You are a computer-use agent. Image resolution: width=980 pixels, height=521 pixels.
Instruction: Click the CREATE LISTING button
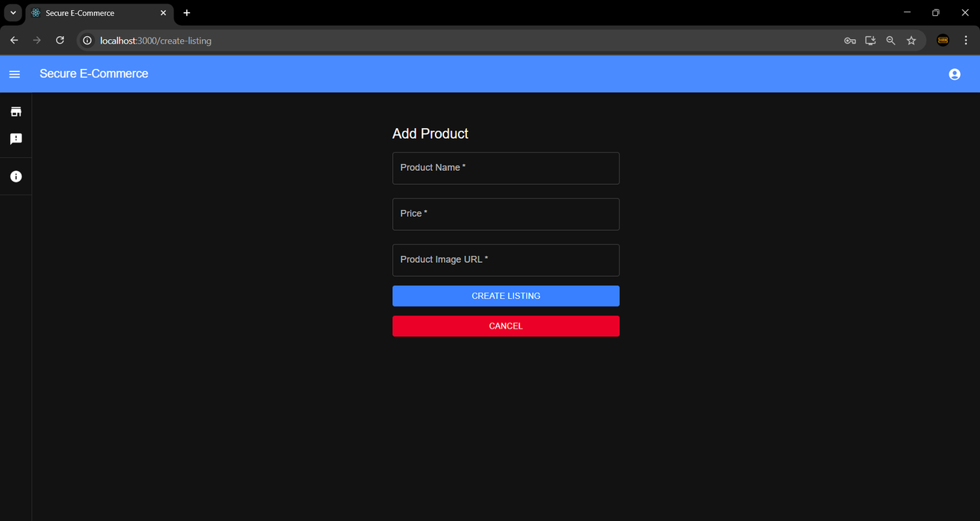[506, 296]
